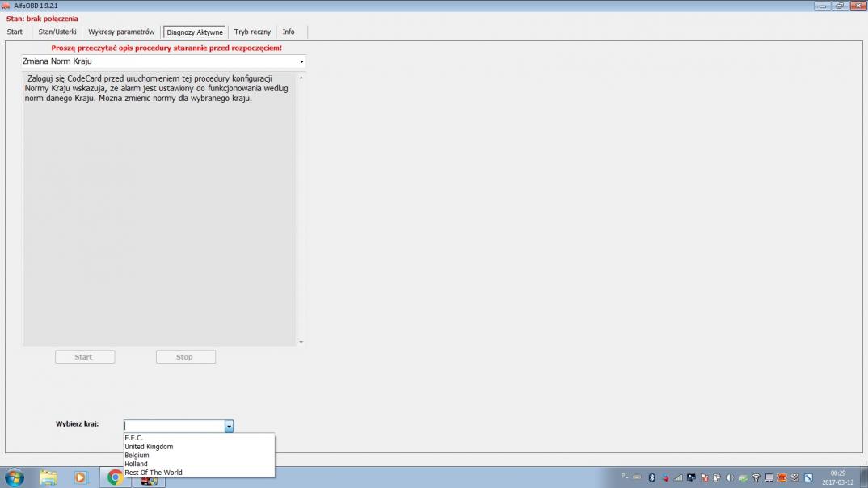This screenshot has height=488, width=868.
Task: Click the Start procedure button
Action: click(x=85, y=357)
